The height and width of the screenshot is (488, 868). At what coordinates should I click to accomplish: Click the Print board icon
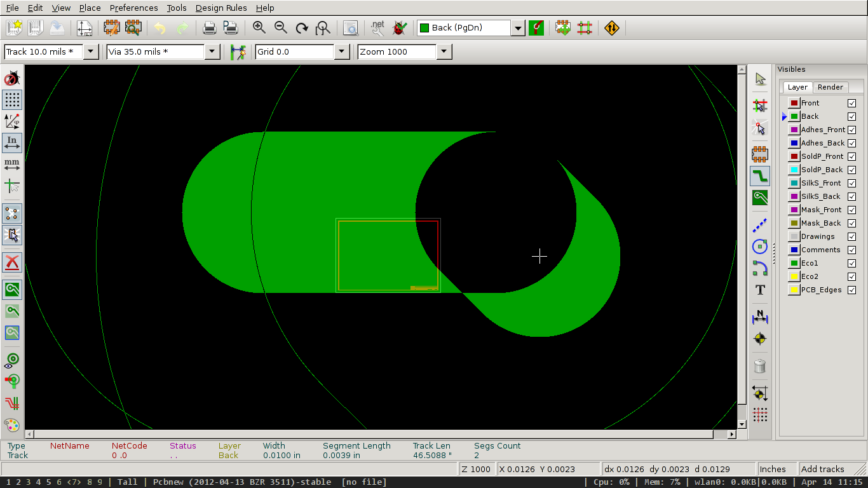209,27
